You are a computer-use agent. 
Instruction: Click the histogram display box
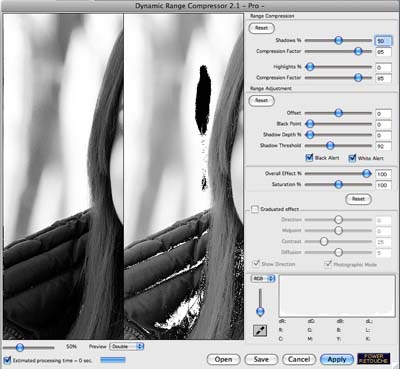click(337, 296)
